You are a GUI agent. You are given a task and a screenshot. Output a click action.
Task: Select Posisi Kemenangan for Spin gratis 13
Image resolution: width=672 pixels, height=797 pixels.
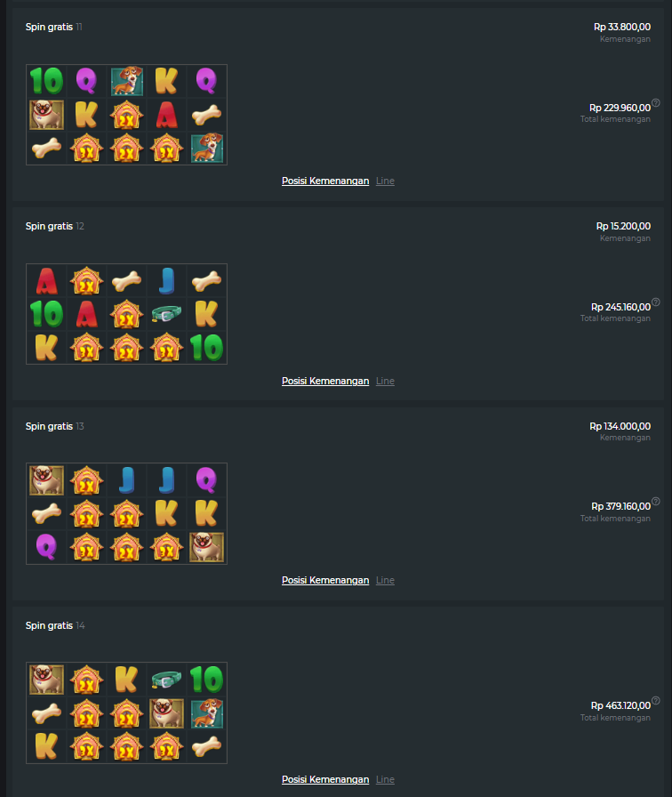point(325,580)
